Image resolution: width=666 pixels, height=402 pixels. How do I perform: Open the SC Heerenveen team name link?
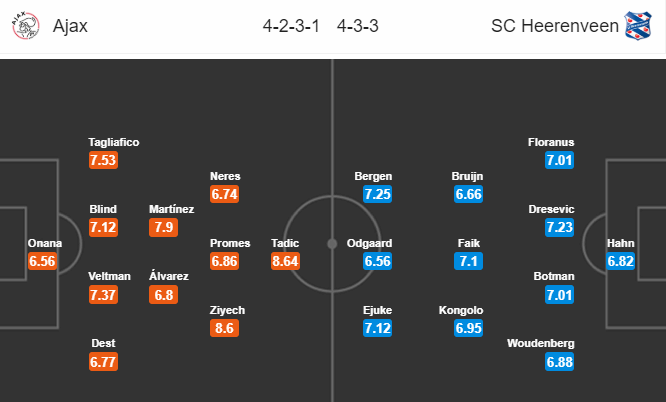tap(555, 26)
